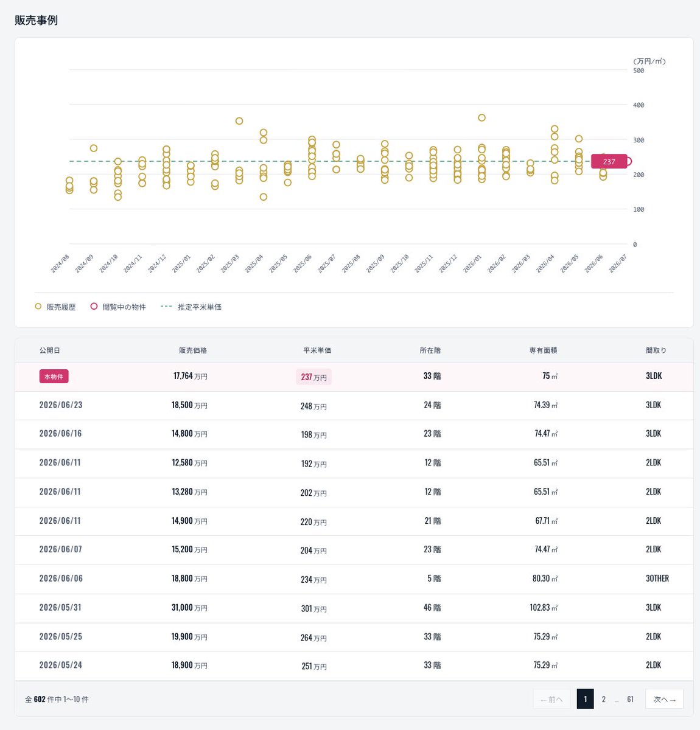Click the 専有面積 column header
Viewport: 700px width, 730px height.
(x=544, y=351)
